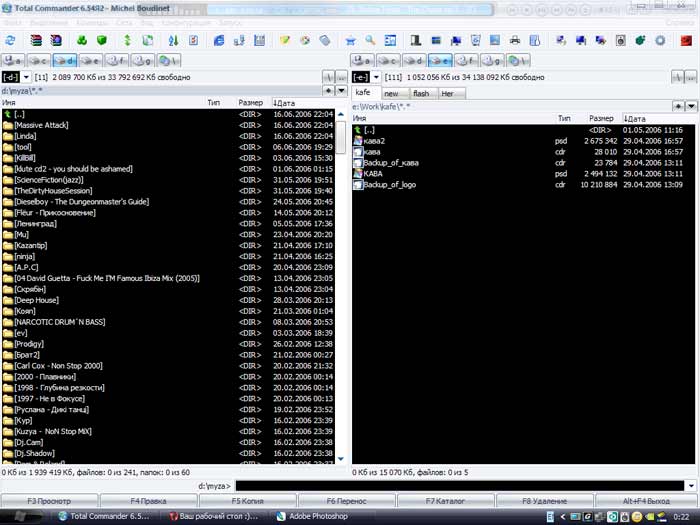Click the F6 Перенос button

click(x=346, y=501)
